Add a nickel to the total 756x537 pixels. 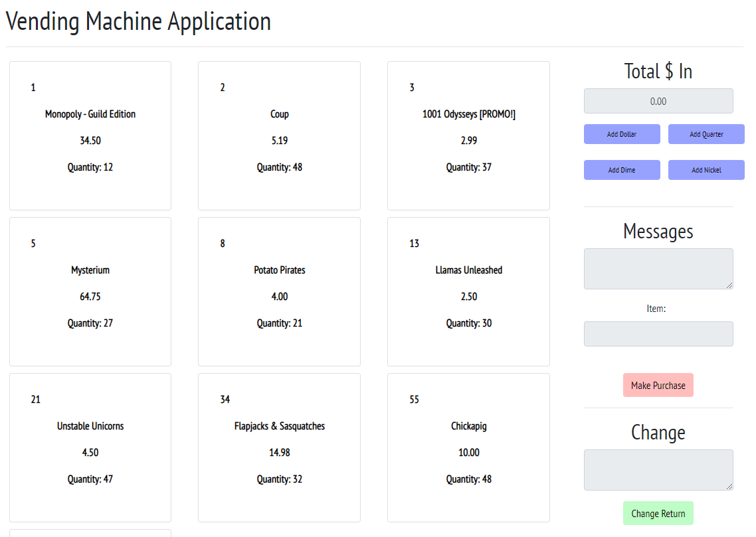coord(706,170)
